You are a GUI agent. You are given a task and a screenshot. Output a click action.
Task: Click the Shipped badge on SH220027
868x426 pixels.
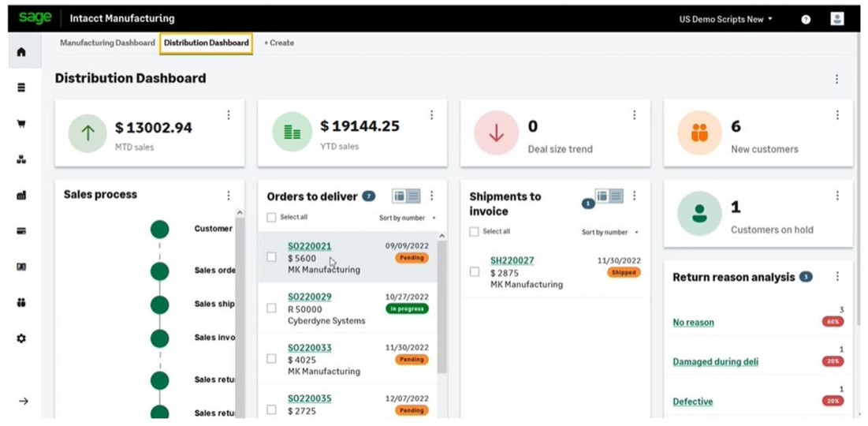pyautogui.click(x=624, y=272)
